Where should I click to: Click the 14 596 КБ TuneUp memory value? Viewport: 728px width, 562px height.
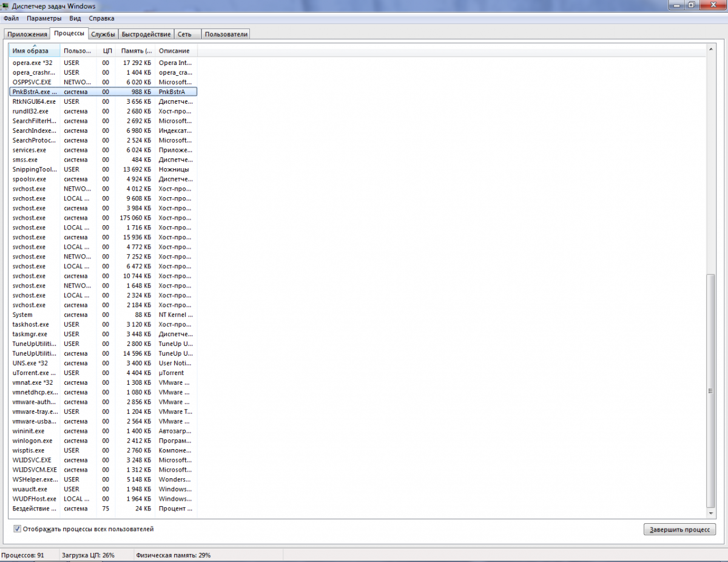click(x=137, y=353)
